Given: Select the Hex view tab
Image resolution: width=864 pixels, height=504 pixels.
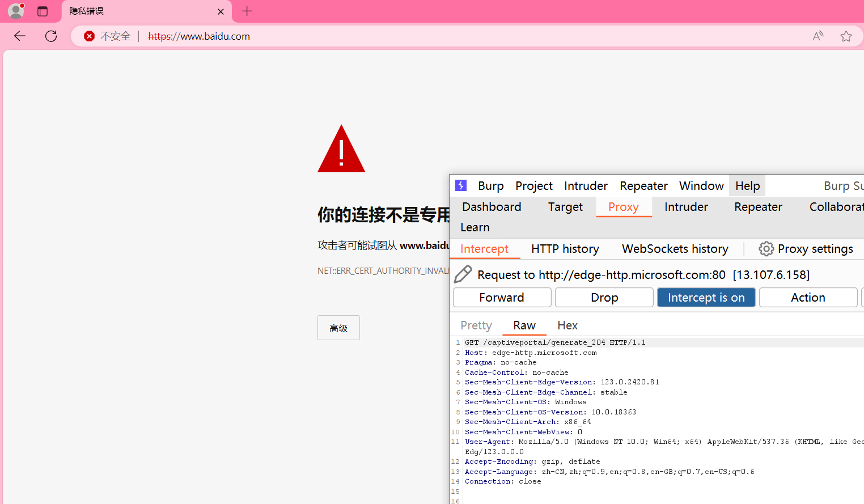Looking at the screenshot, I should (x=567, y=325).
